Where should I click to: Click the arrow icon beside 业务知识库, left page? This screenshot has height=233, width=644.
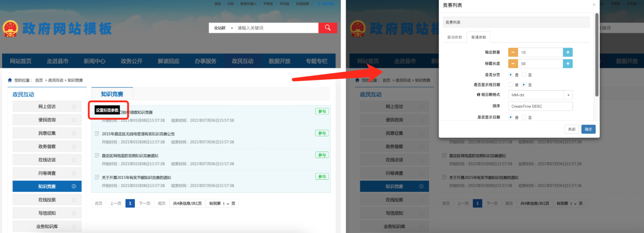pos(74,226)
